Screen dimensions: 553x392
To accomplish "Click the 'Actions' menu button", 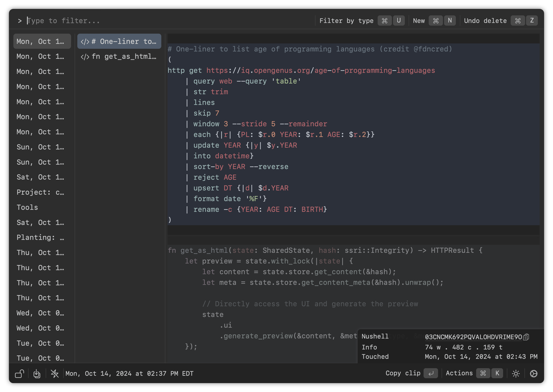I will coord(460,373).
